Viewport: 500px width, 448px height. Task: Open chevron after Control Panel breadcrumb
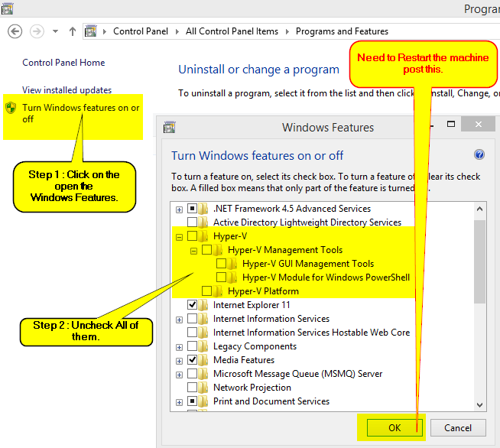(177, 31)
